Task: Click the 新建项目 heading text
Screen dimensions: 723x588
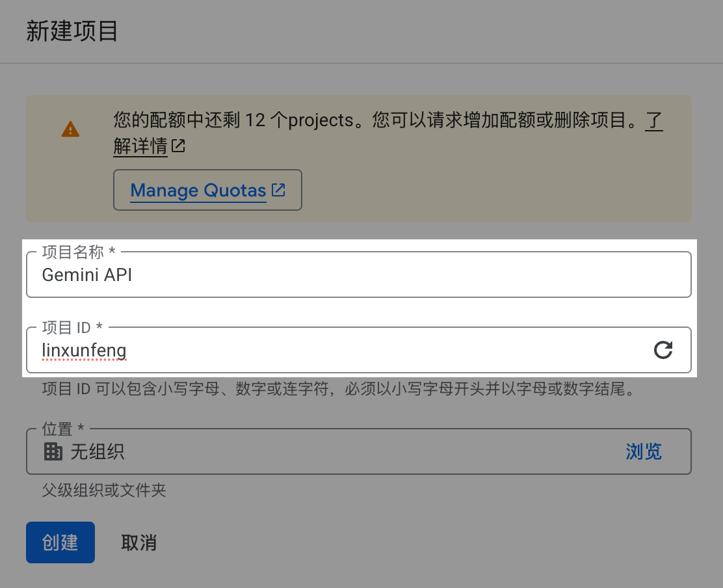Action: 72,31
